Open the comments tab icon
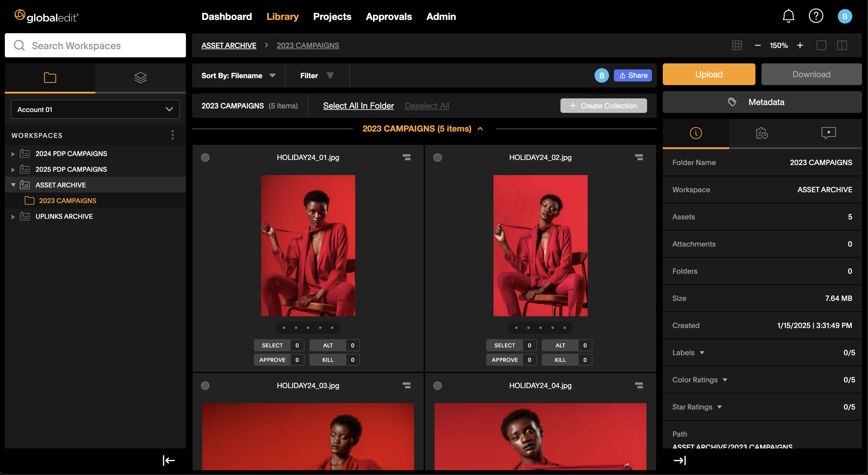Image resolution: width=868 pixels, height=475 pixels. [828, 133]
